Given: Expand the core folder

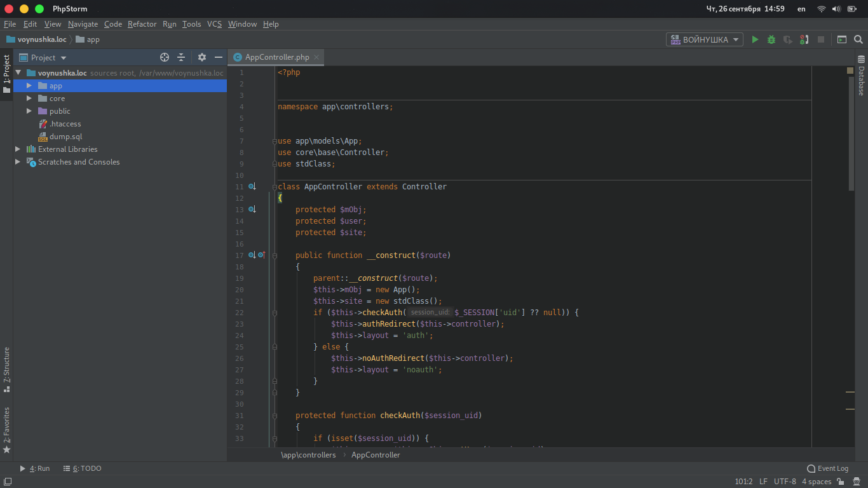Looking at the screenshot, I should coord(29,98).
